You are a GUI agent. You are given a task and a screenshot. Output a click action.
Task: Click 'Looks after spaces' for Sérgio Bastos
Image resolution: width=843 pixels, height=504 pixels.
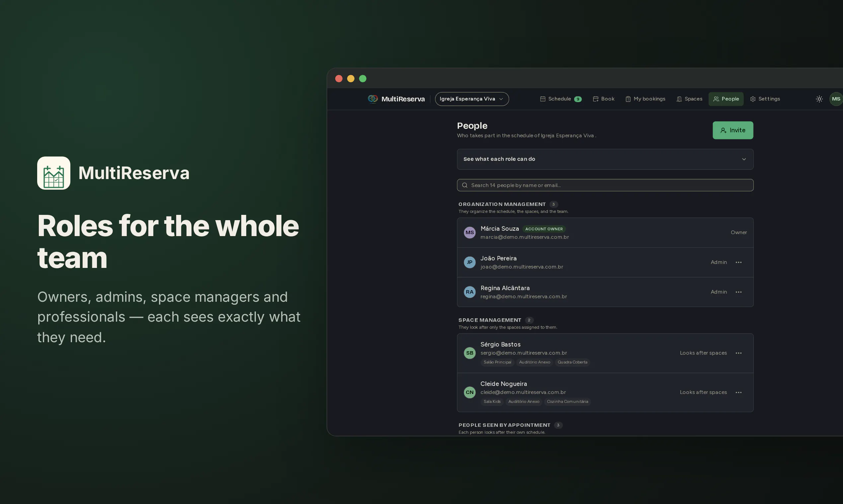click(x=703, y=353)
